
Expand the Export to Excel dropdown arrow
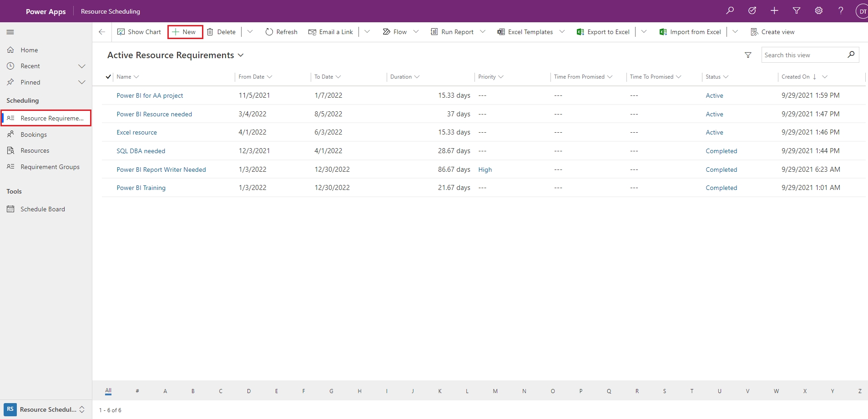coord(644,32)
